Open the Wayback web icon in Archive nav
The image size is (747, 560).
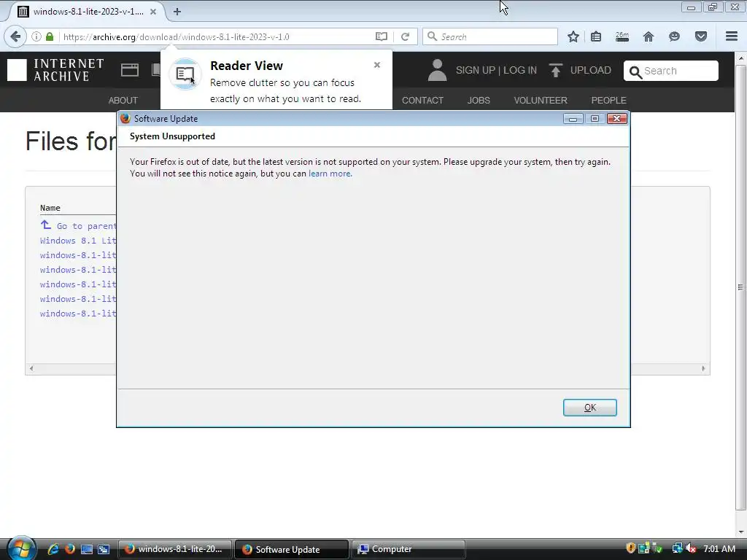(130, 70)
